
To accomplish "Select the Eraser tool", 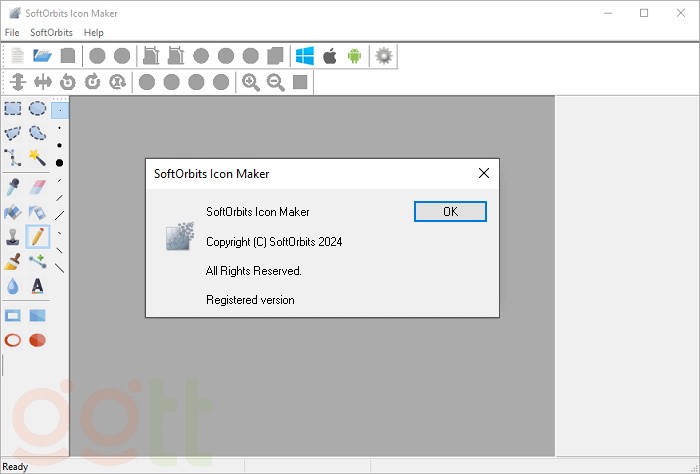I will [x=37, y=186].
